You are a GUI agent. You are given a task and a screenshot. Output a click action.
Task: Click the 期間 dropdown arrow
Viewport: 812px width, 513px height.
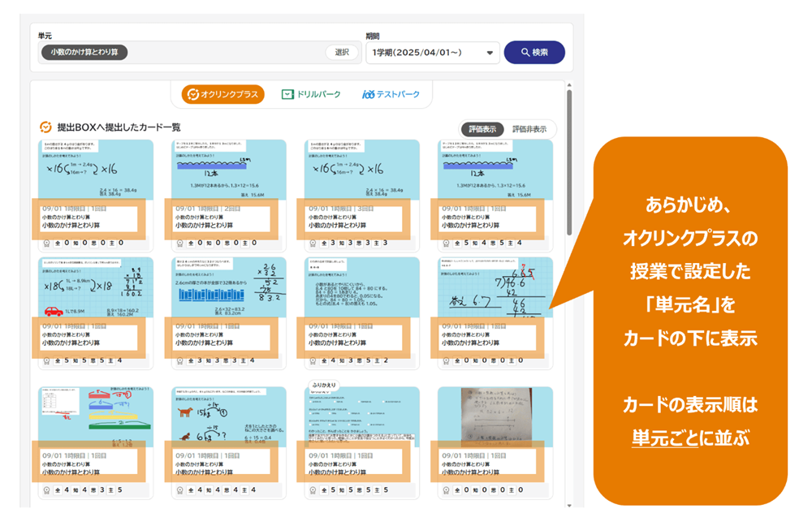[x=490, y=54]
